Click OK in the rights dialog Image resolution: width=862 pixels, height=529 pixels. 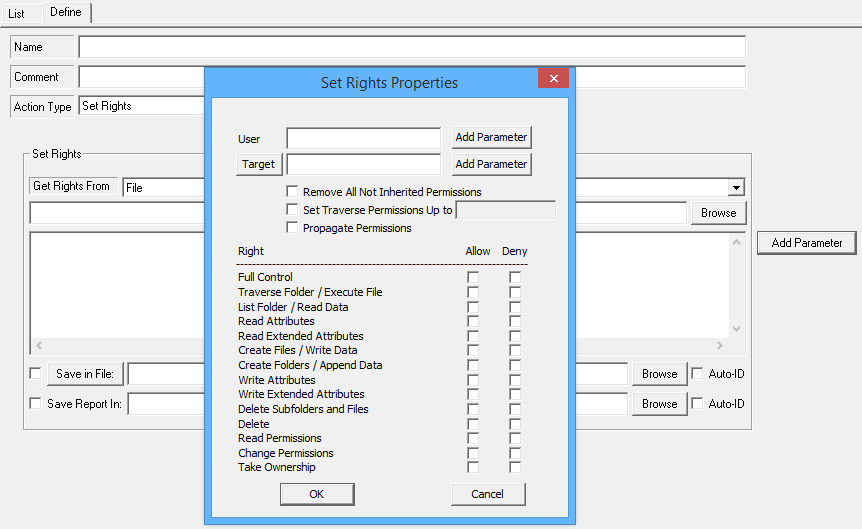[317, 494]
